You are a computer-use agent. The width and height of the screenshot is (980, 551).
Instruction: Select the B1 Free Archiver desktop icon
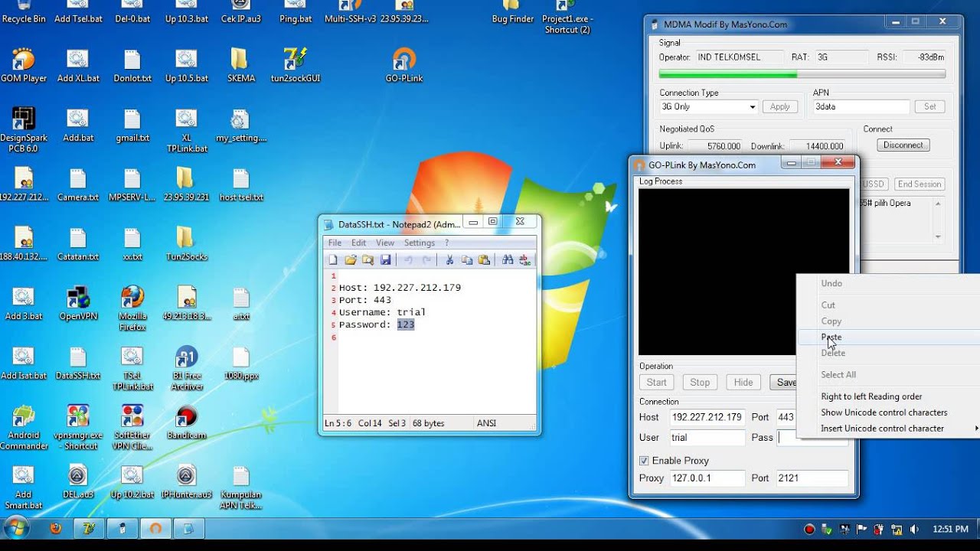pos(187,367)
